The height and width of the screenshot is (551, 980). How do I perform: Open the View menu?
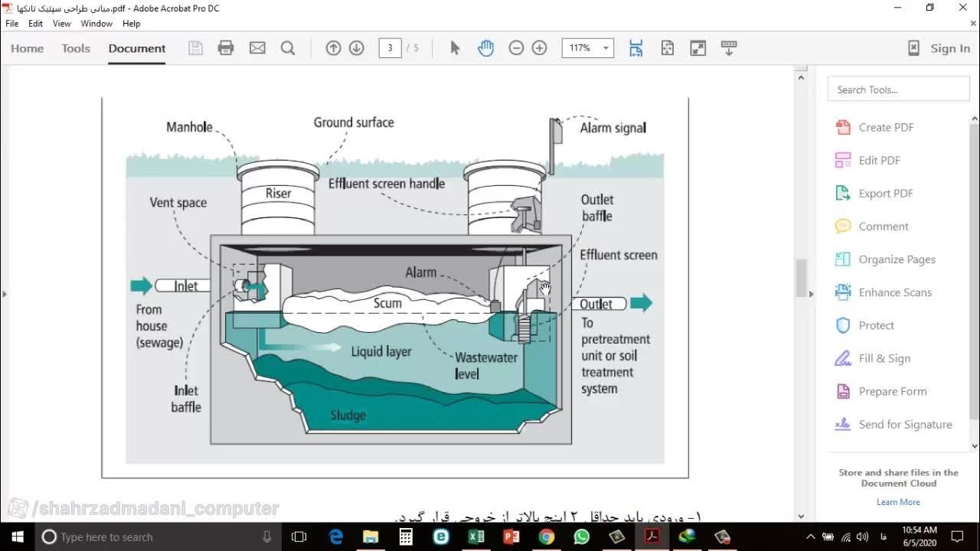(x=61, y=24)
